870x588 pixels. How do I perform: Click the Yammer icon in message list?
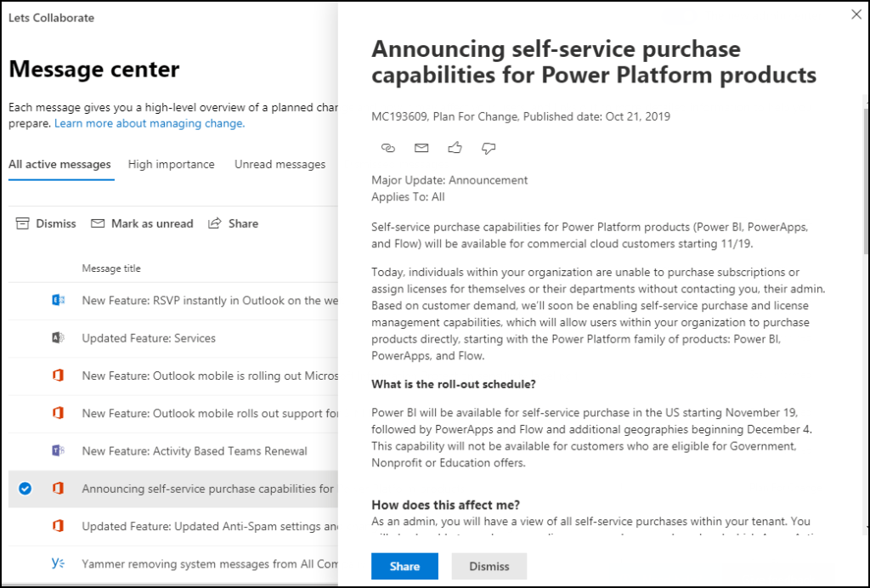coord(58,563)
